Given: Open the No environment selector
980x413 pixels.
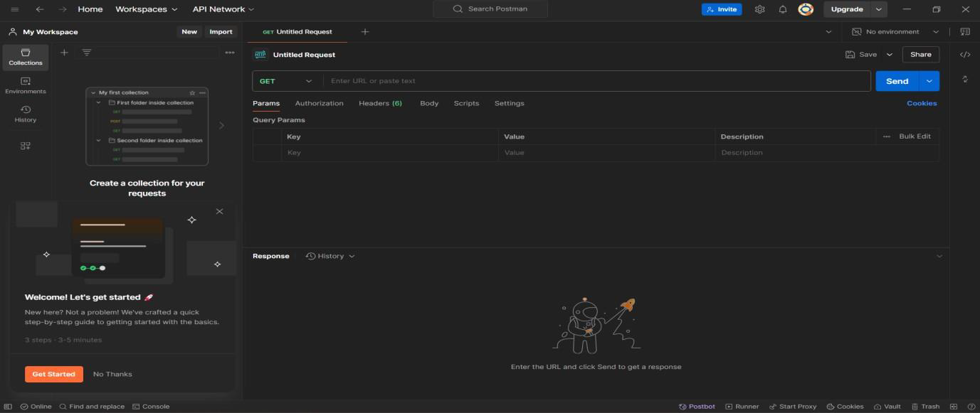Looking at the screenshot, I should (895, 32).
